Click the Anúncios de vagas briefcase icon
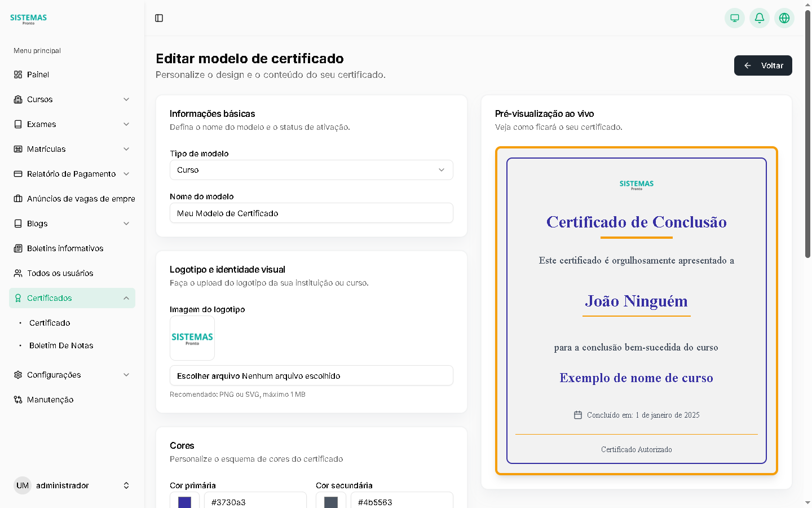The image size is (812, 508). 18,199
